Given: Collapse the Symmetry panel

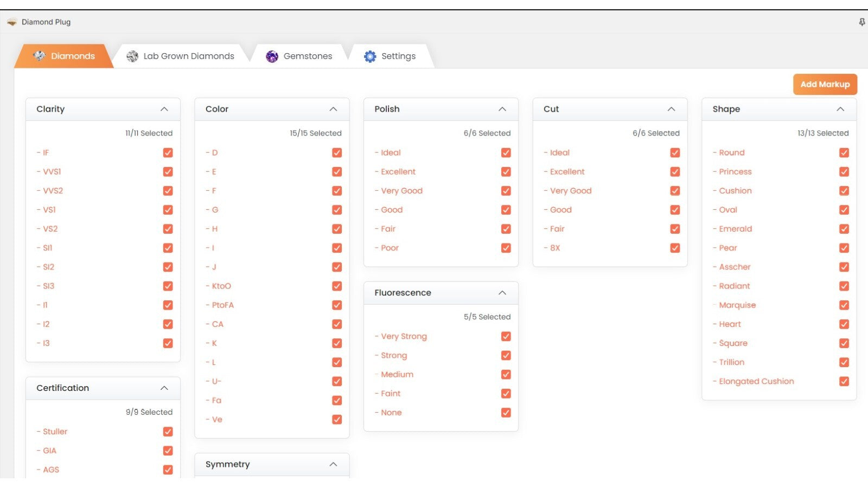Looking at the screenshot, I should 333,465.
